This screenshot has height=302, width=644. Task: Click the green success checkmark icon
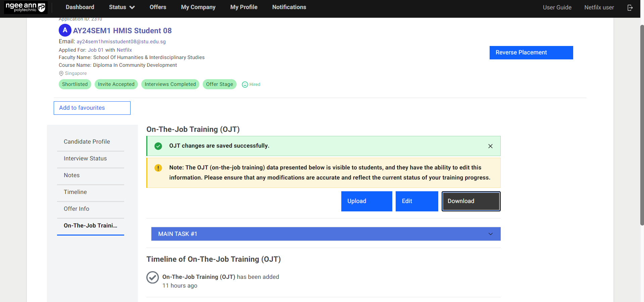click(158, 146)
